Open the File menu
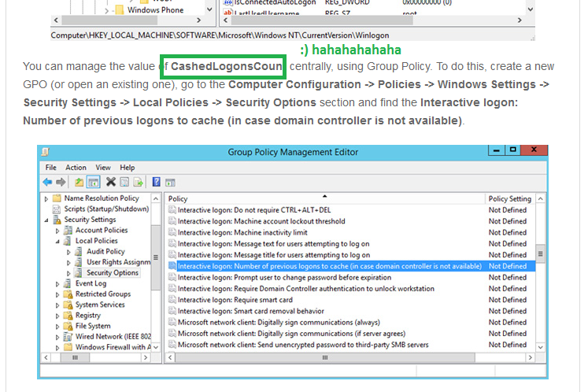 point(50,168)
